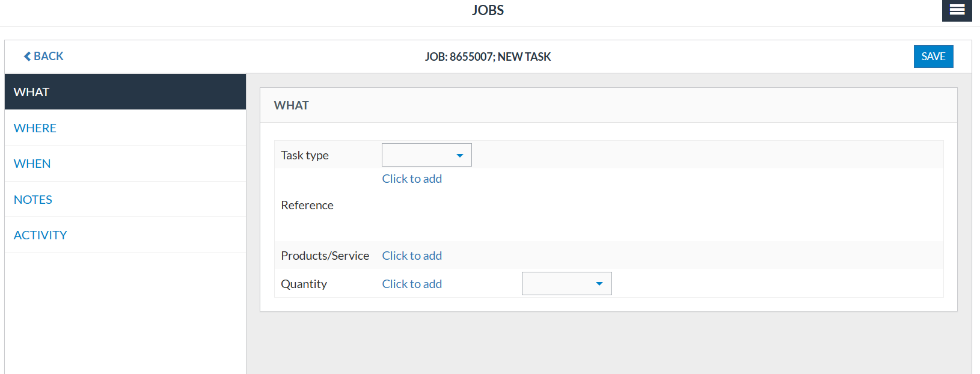Screen dimensions: 980x374
Task: Click 'Click to add' in the Quantity row
Action: (412, 284)
